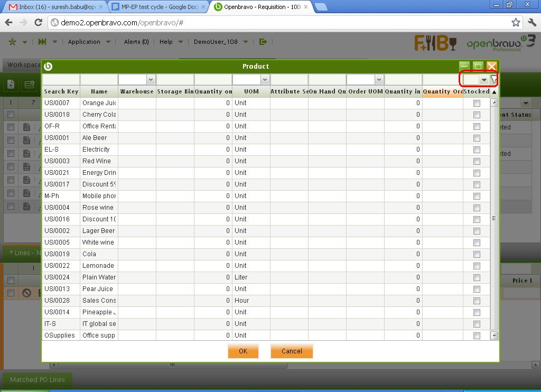This screenshot has width=541, height=392.
Task: Tick Stocked checkbox for Cherry Cola row
Action: coord(477,115)
